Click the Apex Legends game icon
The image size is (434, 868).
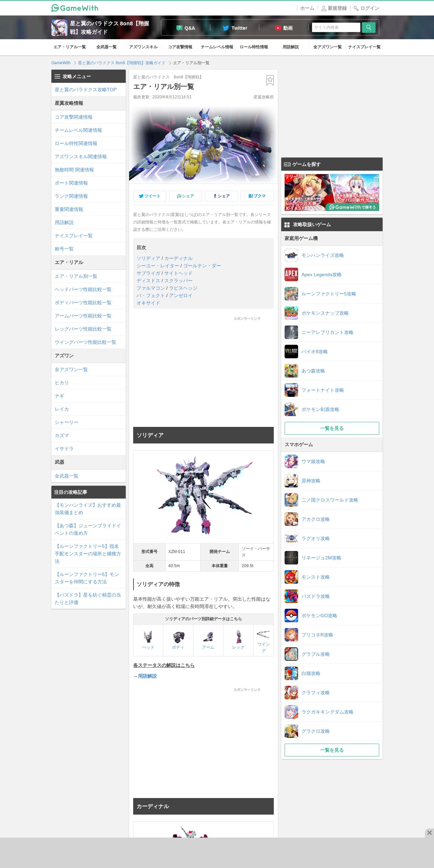coord(291,274)
